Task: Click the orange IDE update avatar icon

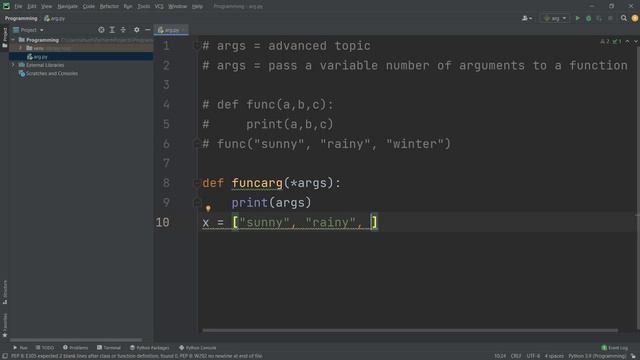Action: 635,18
